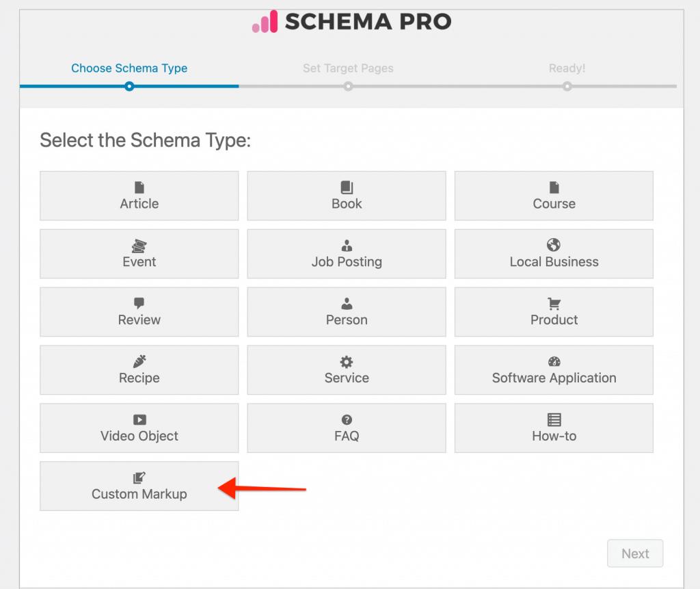Select the Recipe carrot icon
Image resolution: width=700 pixels, height=589 pixels.
139,361
